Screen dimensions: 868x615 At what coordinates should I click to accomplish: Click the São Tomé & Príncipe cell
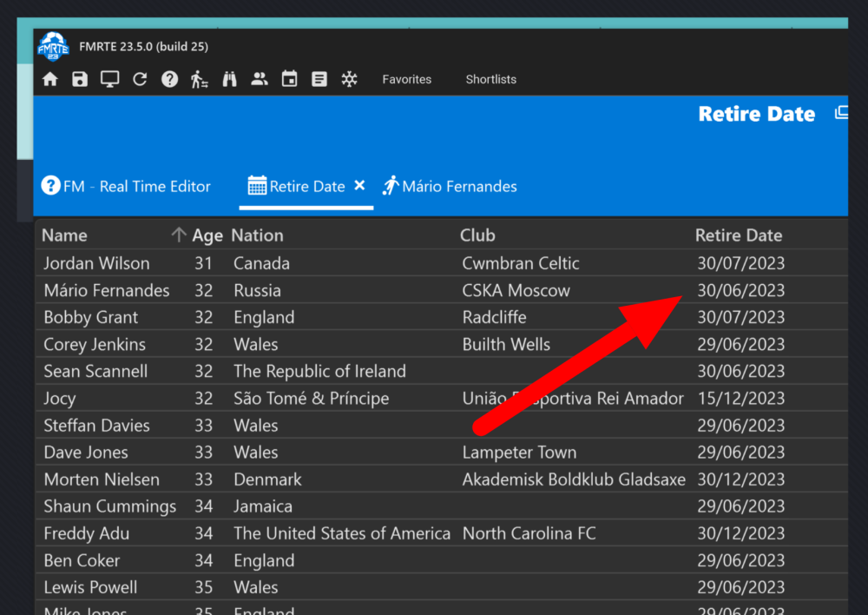(311, 399)
